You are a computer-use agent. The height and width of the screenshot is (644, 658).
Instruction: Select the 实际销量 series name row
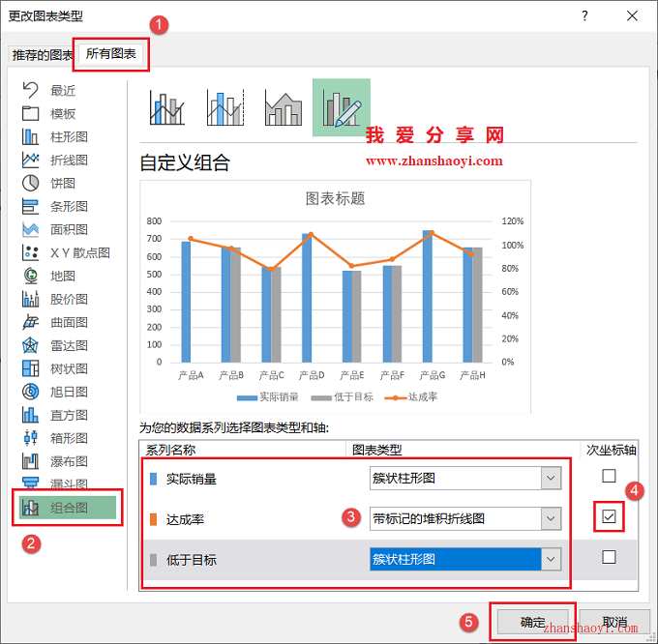coord(192,479)
